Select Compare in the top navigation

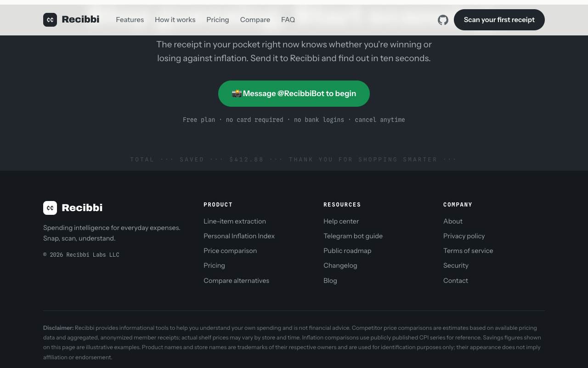(x=255, y=20)
